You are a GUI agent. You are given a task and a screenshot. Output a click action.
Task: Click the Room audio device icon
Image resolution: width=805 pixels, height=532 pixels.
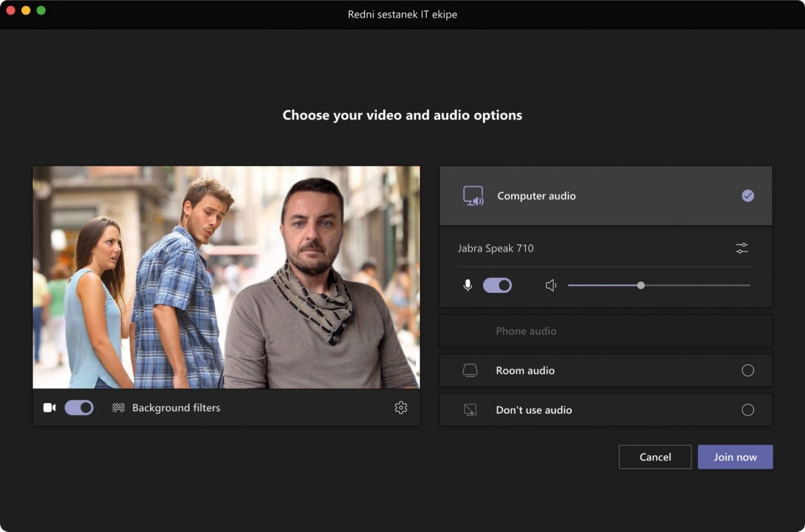pos(470,370)
